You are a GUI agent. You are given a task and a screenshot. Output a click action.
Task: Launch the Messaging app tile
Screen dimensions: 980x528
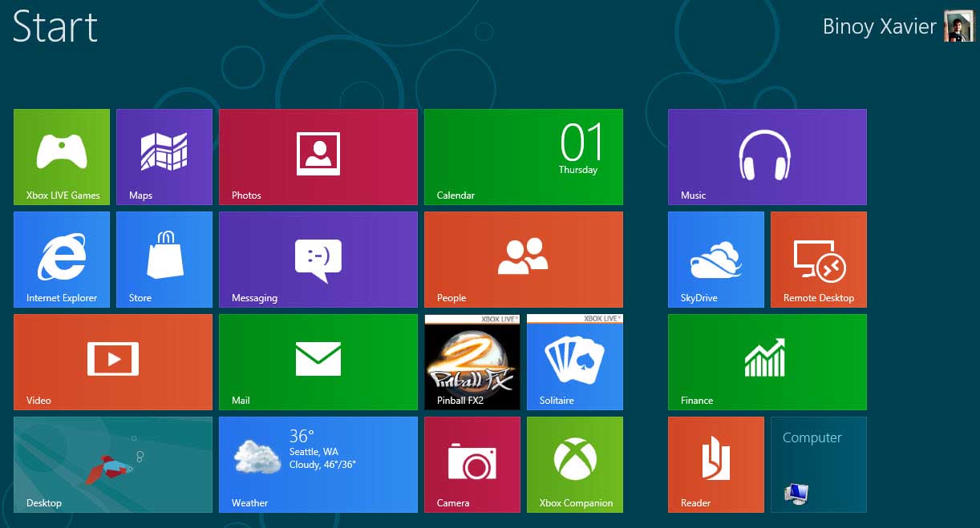318,260
